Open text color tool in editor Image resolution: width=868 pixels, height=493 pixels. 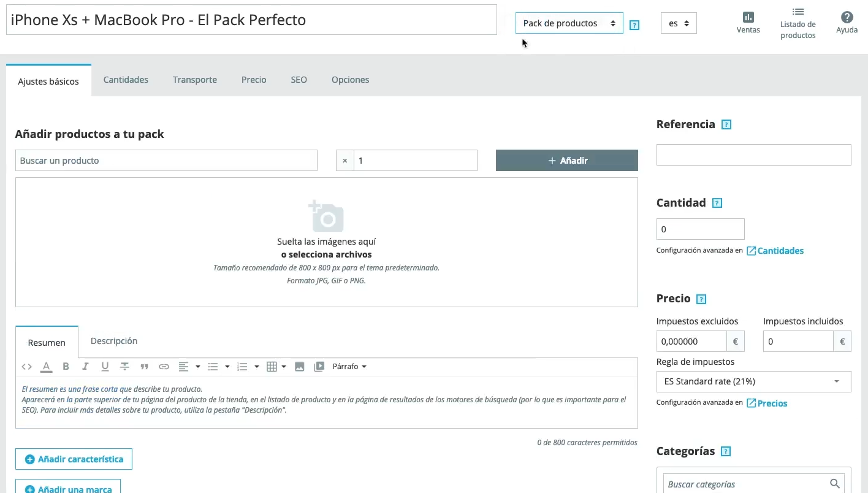click(x=46, y=367)
